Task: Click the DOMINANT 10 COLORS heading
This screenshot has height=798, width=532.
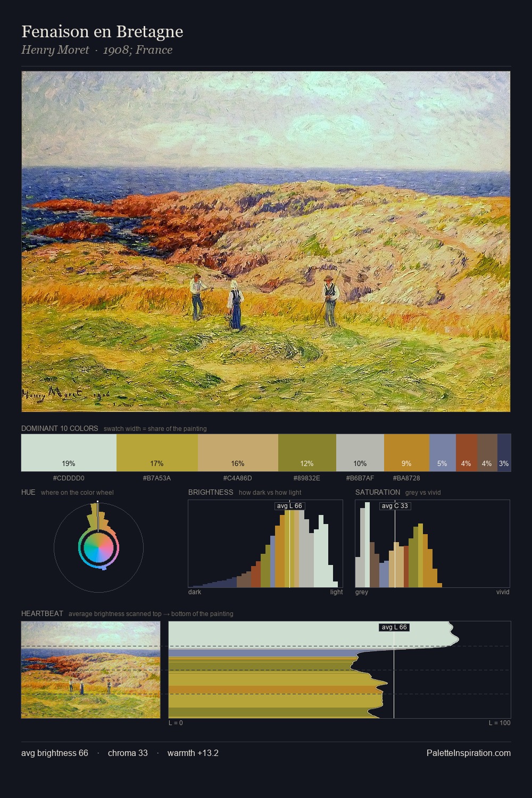Action: tap(60, 428)
